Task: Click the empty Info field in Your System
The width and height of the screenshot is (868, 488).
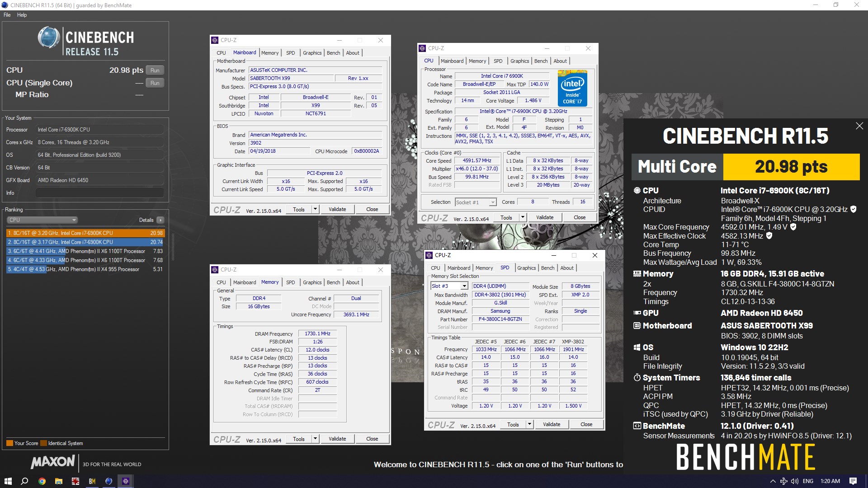Action: pos(99,193)
